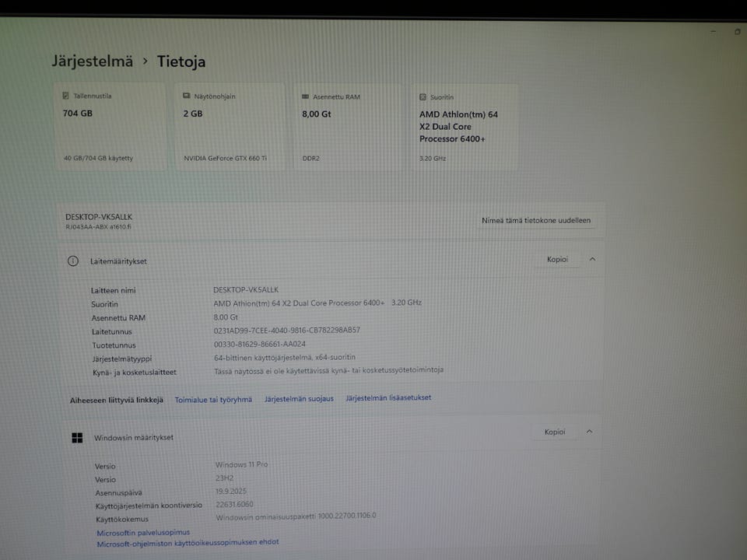
Task: Collapse Windowsin määritykset section chevron
Action: (x=589, y=432)
